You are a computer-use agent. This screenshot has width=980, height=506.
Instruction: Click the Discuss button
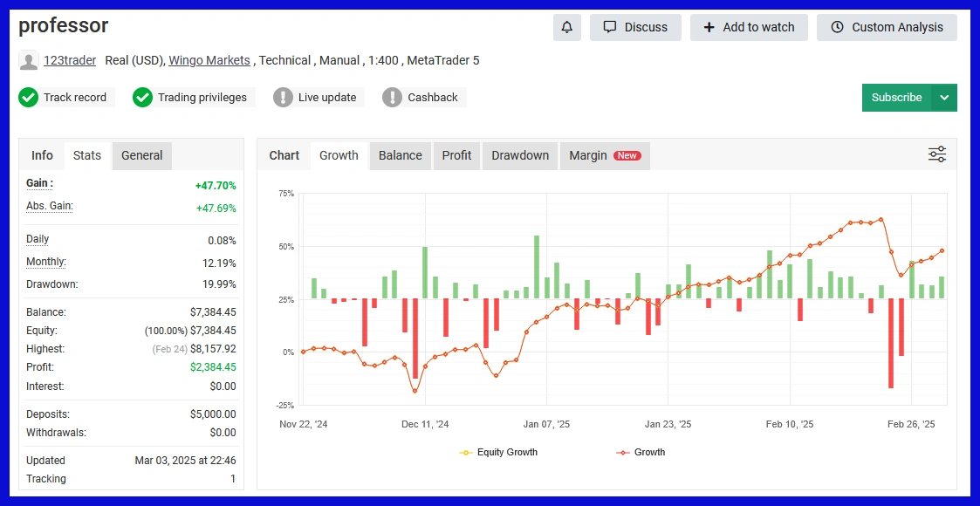tap(635, 27)
